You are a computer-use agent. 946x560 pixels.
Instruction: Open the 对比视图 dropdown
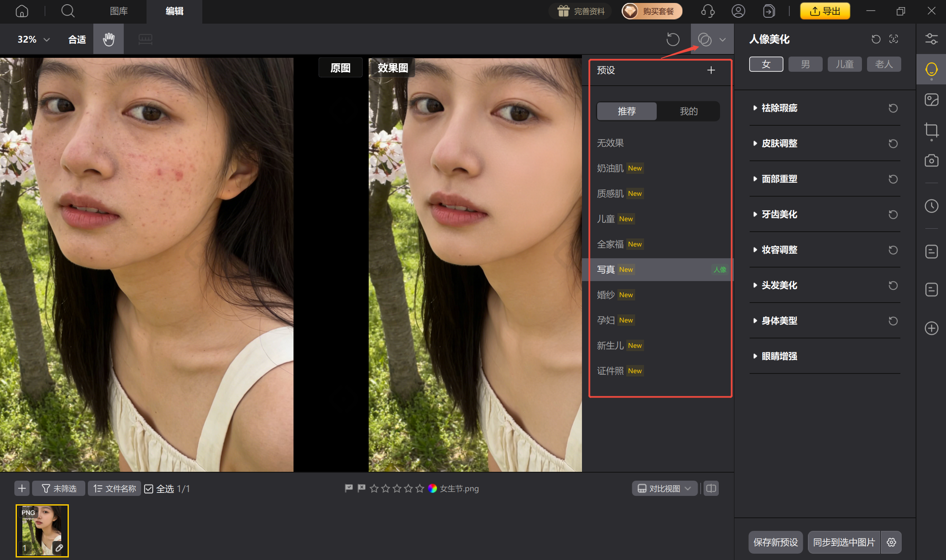coord(664,488)
